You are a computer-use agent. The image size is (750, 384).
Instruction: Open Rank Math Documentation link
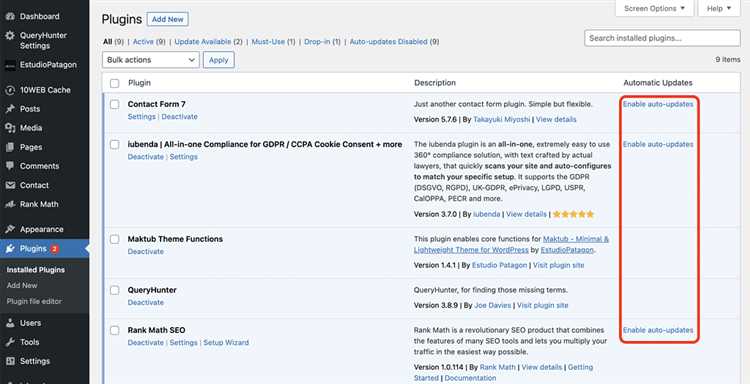(x=470, y=378)
